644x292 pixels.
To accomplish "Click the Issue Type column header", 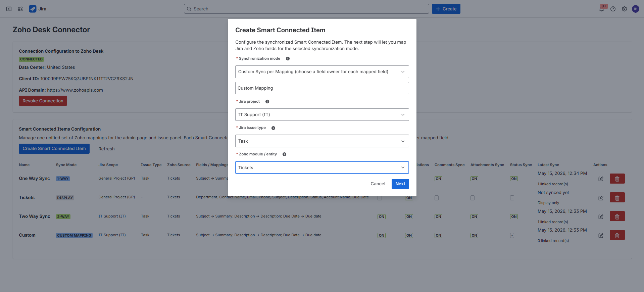I will (x=151, y=165).
